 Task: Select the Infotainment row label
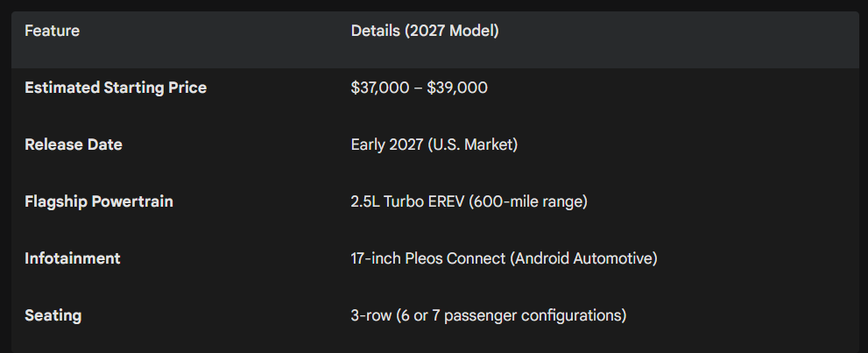pyautogui.click(x=73, y=258)
